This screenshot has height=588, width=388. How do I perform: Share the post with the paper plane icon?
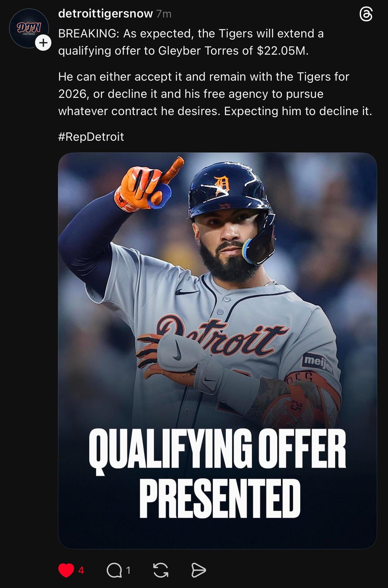[199, 570]
